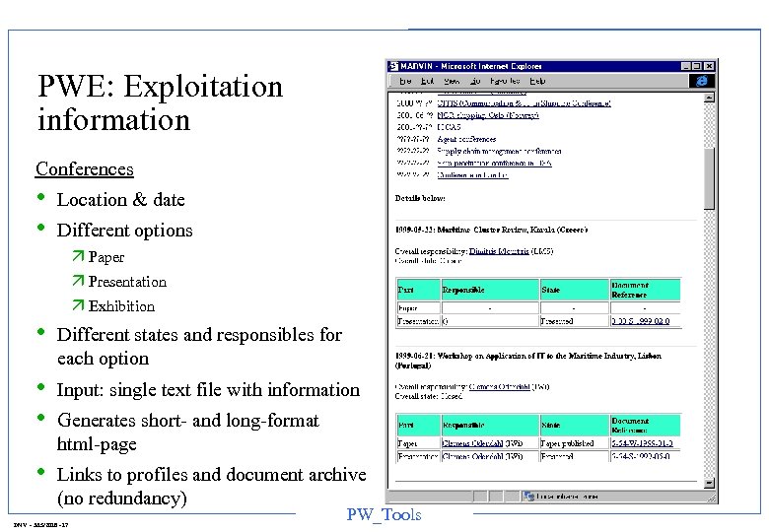Open the conference link above Conference in London
This screenshot has height=532, width=769.
click(x=494, y=164)
